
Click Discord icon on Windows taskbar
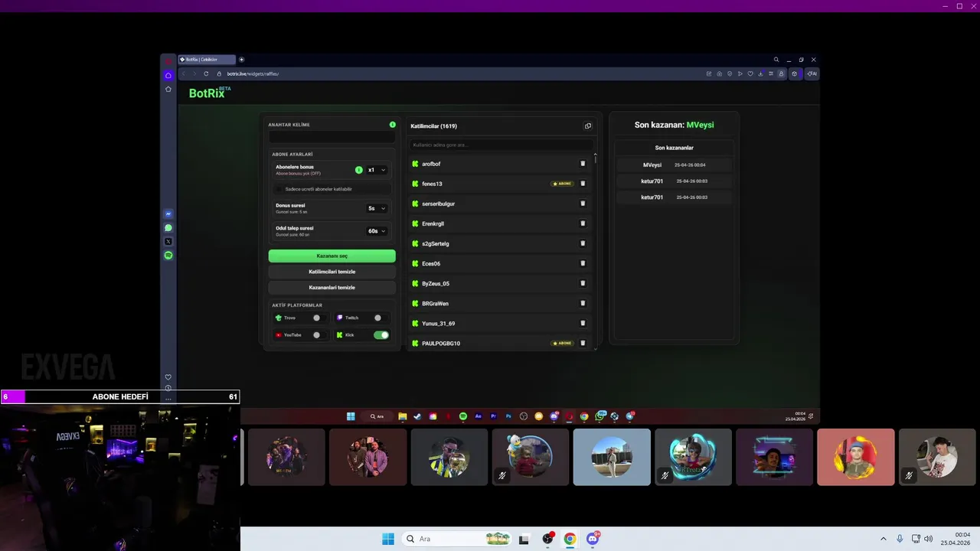pyautogui.click(x=593, y=539)
